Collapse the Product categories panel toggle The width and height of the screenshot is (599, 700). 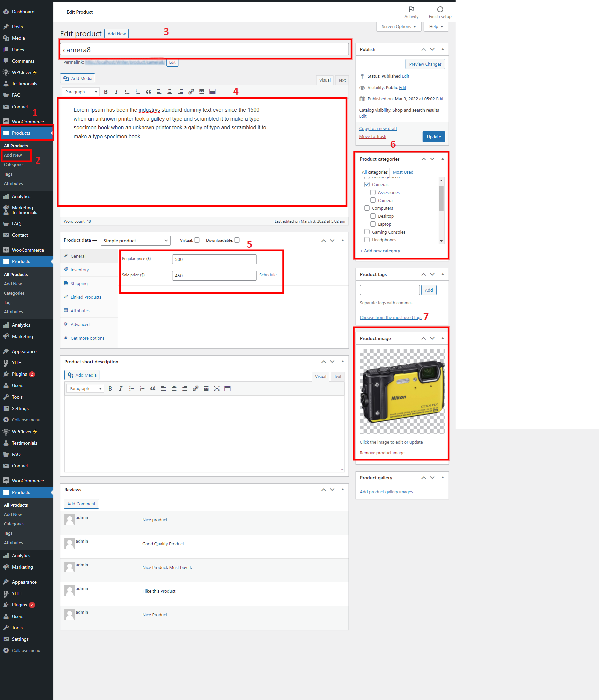443,159
